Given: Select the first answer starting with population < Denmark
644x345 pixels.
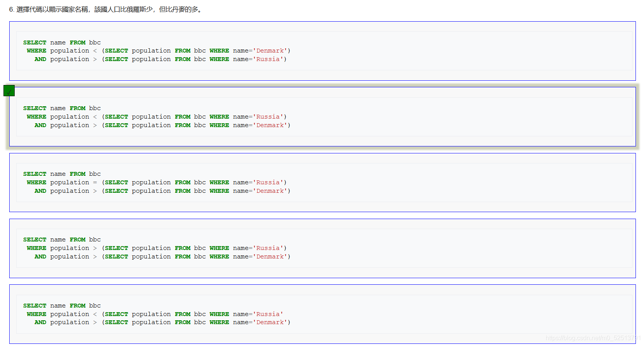Looking at the screenshot, I should pyautogui.click(x=322, y=51).
